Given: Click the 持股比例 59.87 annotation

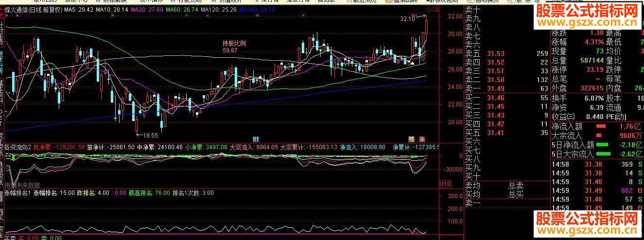Looking at the screenshot, I should click(x=234, y=47).
